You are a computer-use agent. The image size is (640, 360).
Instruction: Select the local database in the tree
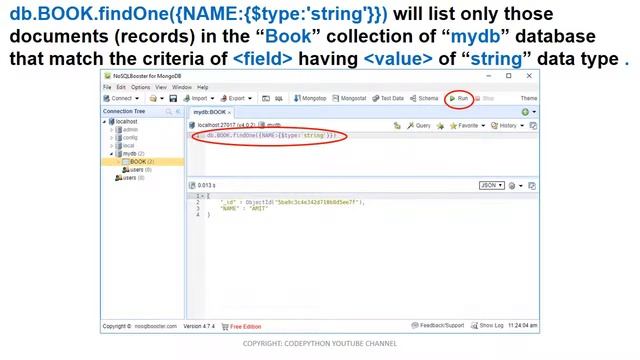(125, 146)
